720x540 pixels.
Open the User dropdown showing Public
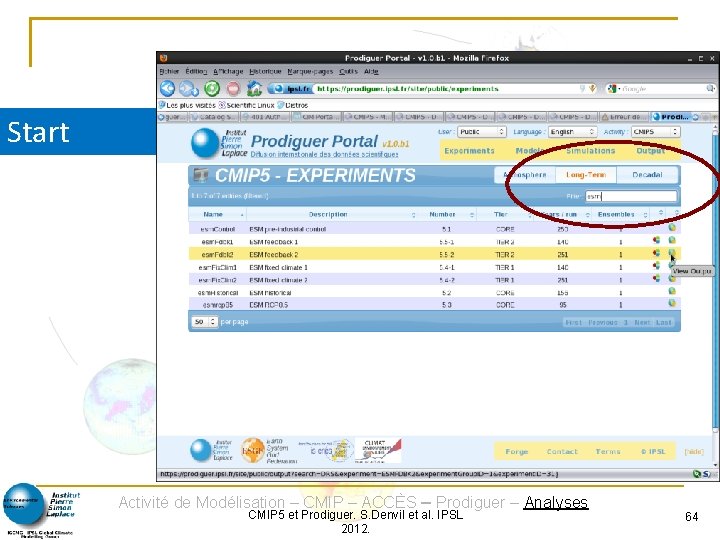[x=482, y=132]
